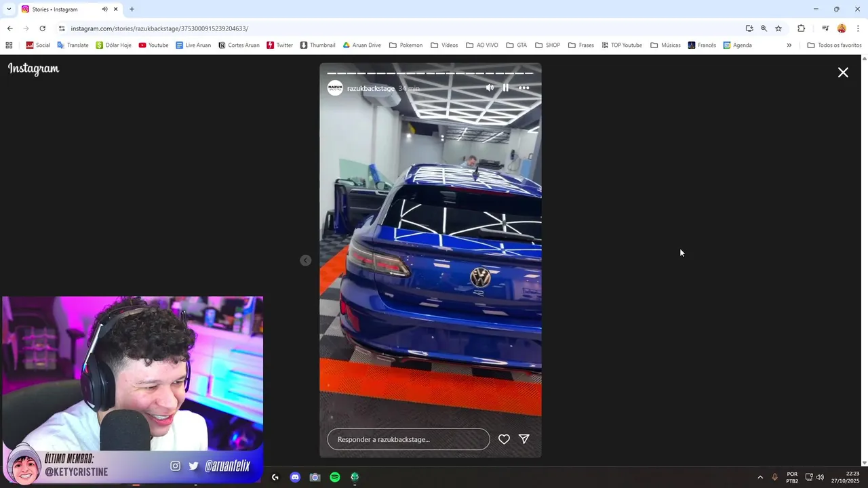The image size is (868, 488).
Task: Open the Cortes Aruan bookmark
Action: click(x=239, y=45)
